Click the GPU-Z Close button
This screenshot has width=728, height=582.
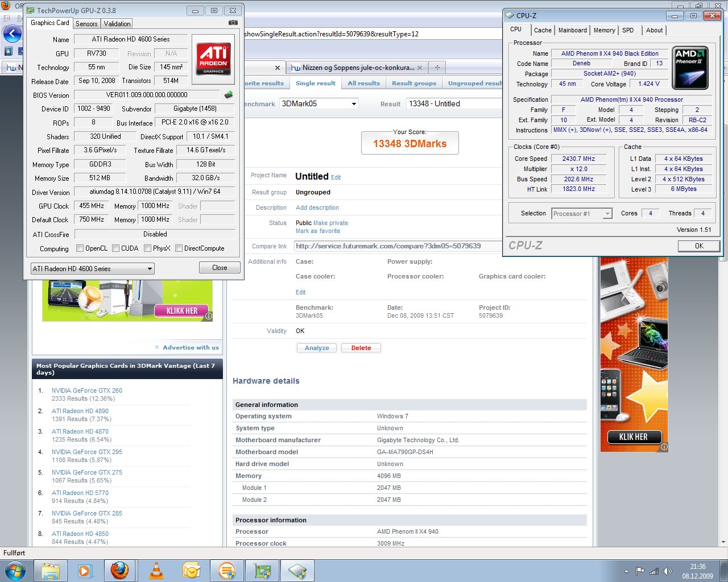pyautogui.click(x=220, y=268)
